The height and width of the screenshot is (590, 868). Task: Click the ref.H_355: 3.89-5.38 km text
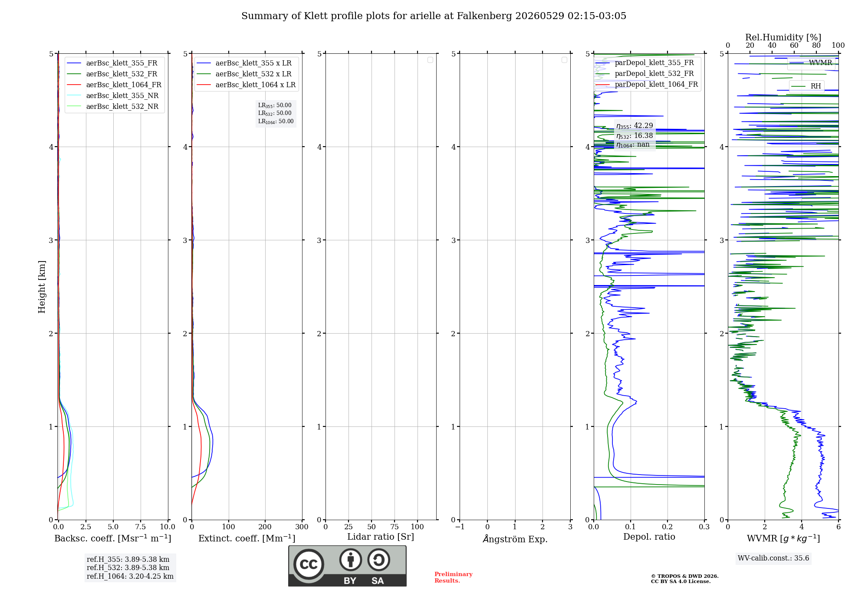tap(128, 560)
